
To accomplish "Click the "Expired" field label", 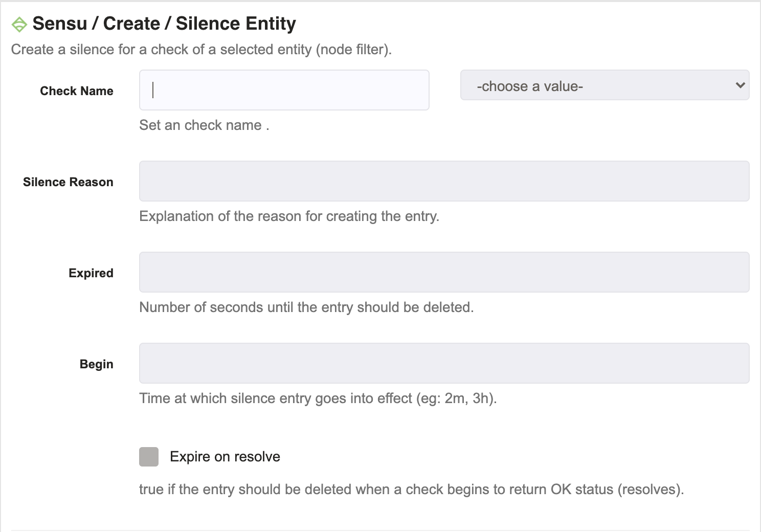I will click(x=91, y=273).
